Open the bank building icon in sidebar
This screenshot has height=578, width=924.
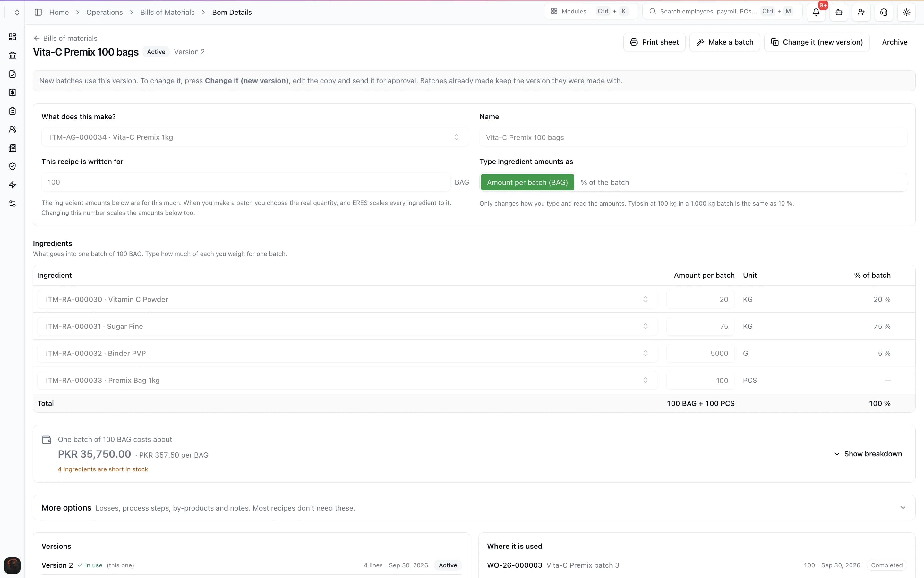point(12,56)
